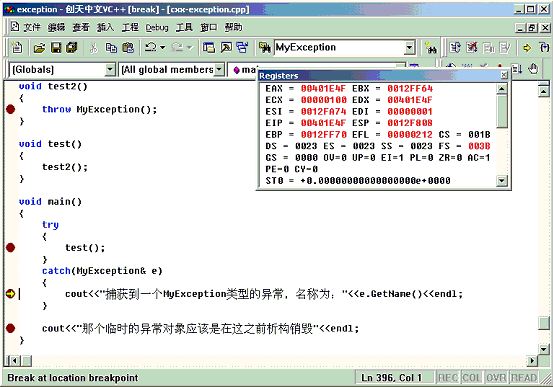The image size is (553, 387).
Task: Click the Search binoculars icon
Action: click(431, 47)
